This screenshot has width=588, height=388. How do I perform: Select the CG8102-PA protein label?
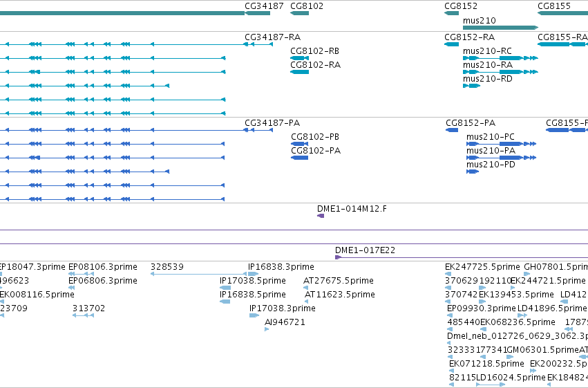click(x=316, y=151)
